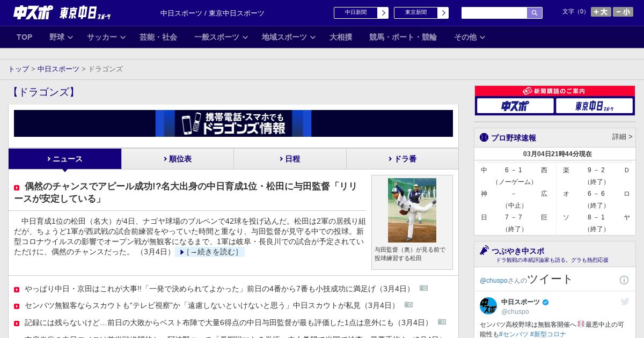This screenshot has width=644, height=338.
Task: Open the 大相撲 menu item
Action: (341, 37)
